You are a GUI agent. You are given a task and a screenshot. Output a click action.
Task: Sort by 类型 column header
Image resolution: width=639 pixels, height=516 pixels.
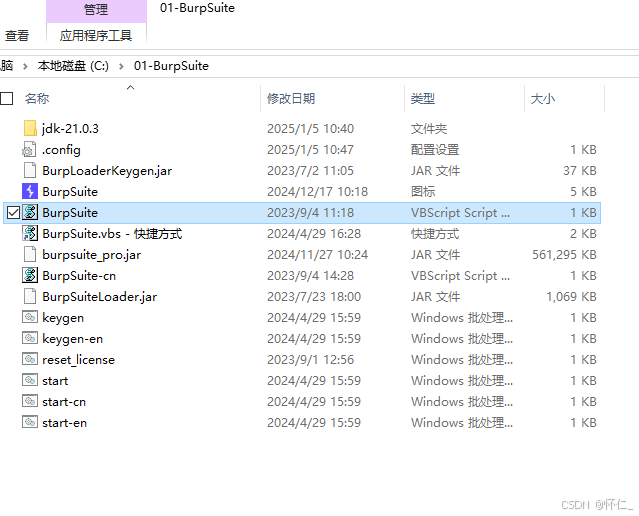click(423, 99)
